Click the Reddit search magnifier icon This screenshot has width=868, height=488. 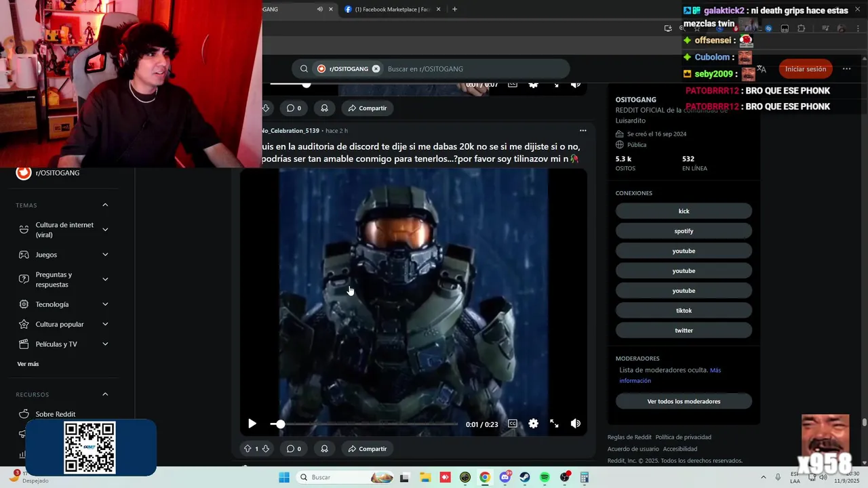[x=304, y=68]
